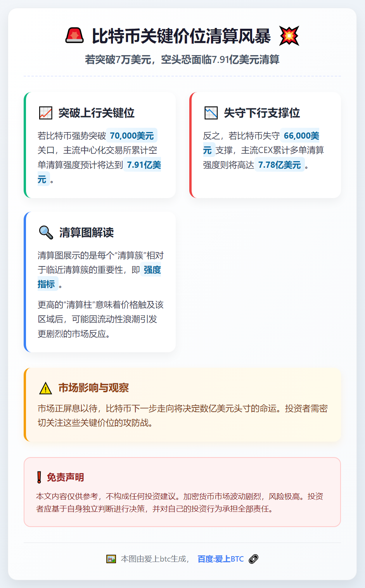This screenshot has width=365, height=588.
Task: Click the paragraph starting 清算图展示的是每个
Action: [x=100, y=270]
